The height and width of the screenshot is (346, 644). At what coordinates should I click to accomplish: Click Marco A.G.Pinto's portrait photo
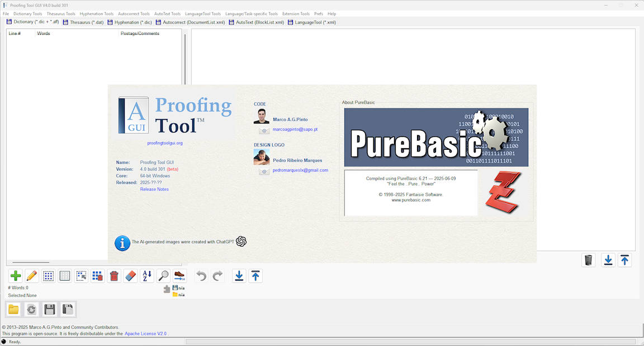tap(261, 116)
